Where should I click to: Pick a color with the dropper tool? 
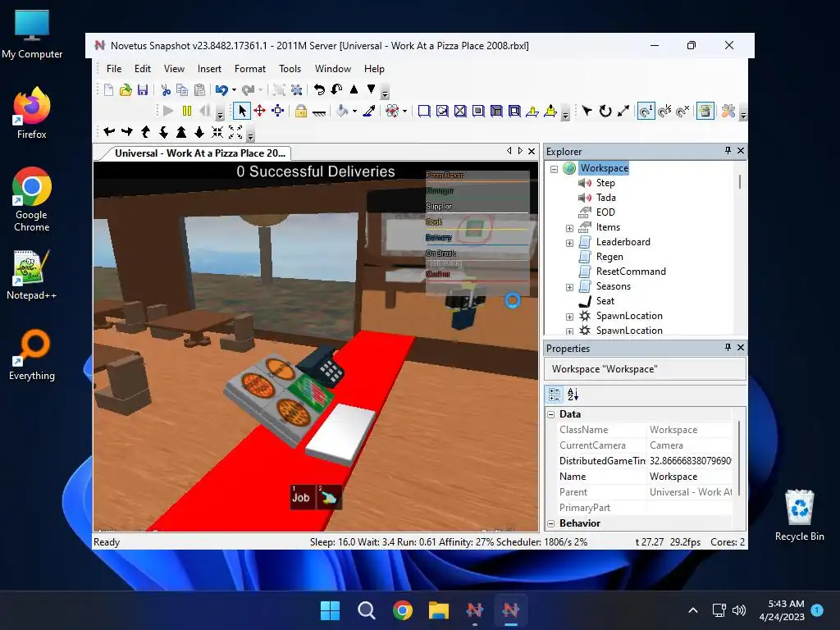click(369, 111)
